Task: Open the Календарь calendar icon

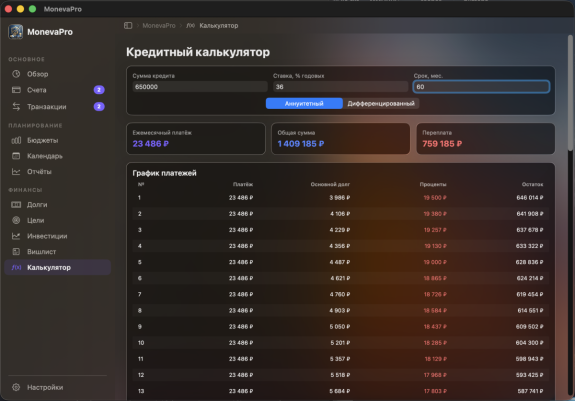Action: [x=16, y=156]
